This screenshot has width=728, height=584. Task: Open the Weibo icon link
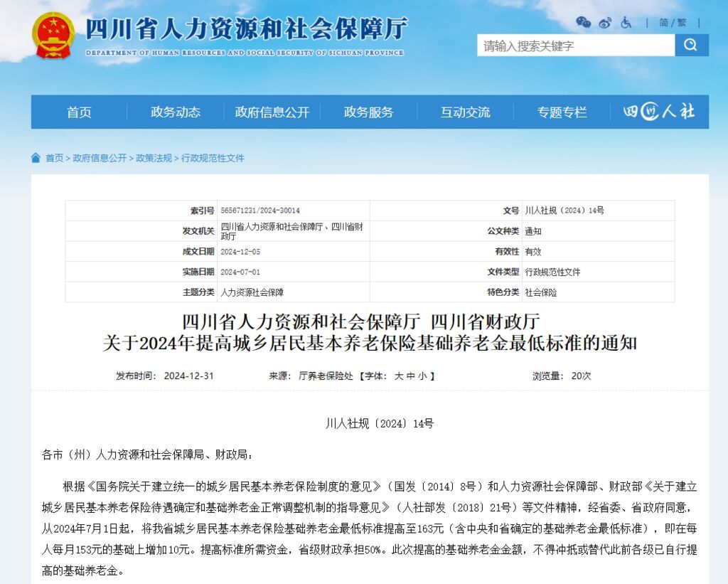[605, 23]
